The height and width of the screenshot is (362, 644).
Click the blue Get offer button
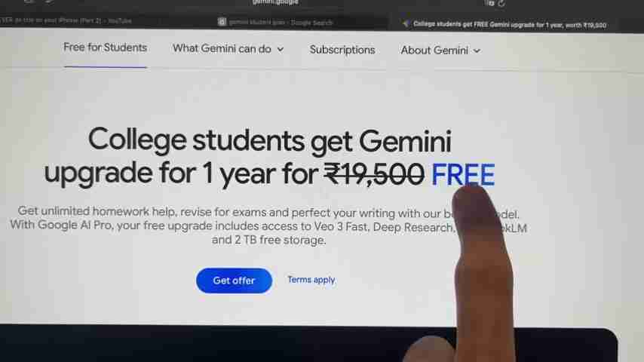click(234, 281)
